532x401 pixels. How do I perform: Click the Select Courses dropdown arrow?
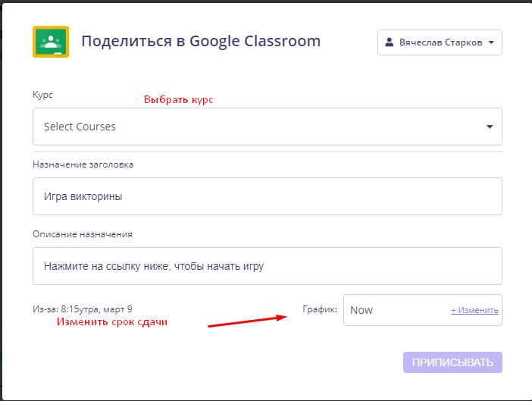click(x=490, y=127)
